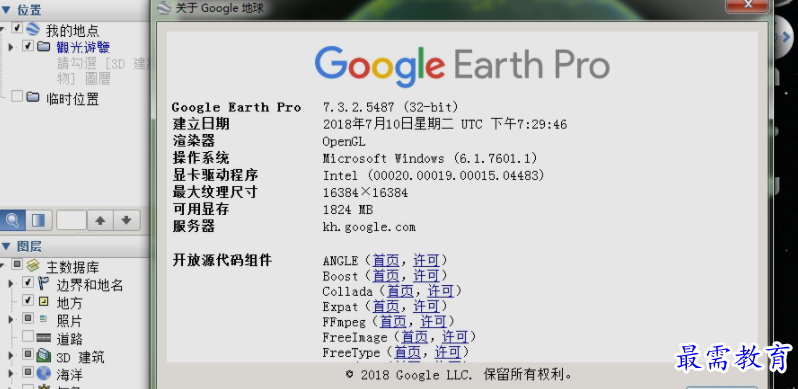Image resolution: width=798 pixels, height=389 pixels.
Task: Click the 3D 建筑 buildings icon
Action: (x=44, y=355)
